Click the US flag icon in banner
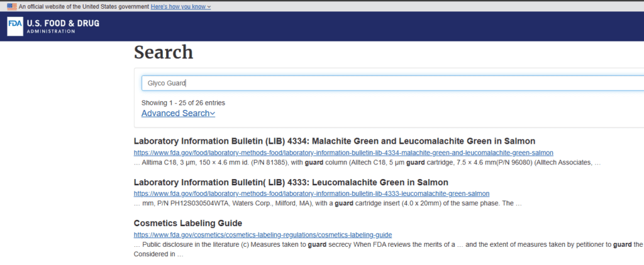644x265 pixels. (x=12, y=6)
